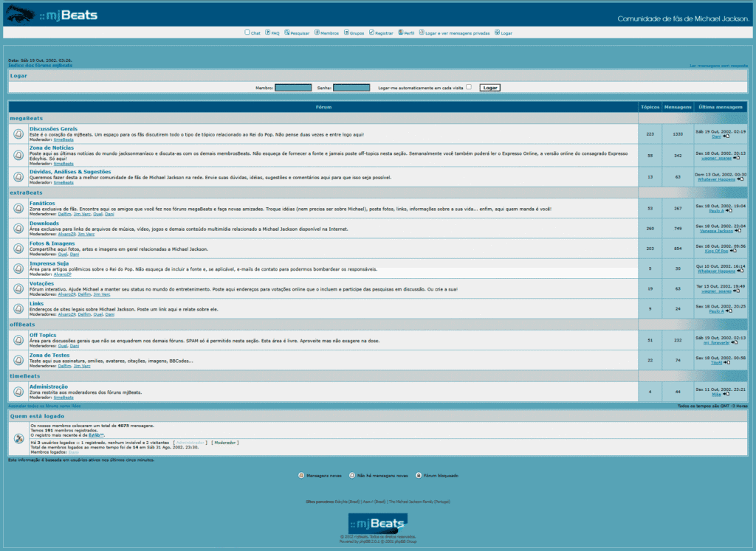Image resolution: width=756 pixels, height=551 pixels.
Task: Click the Senha password input field
Action: 351,88
